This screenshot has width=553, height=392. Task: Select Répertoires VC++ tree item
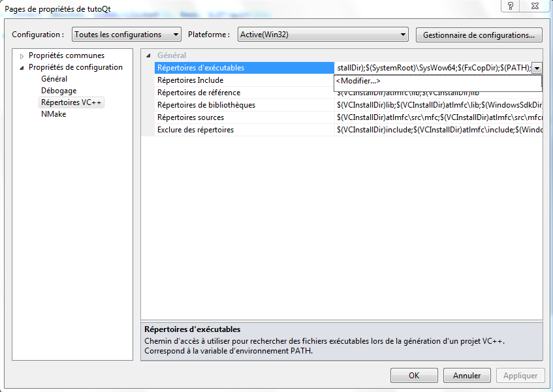(x=71, y=102)
